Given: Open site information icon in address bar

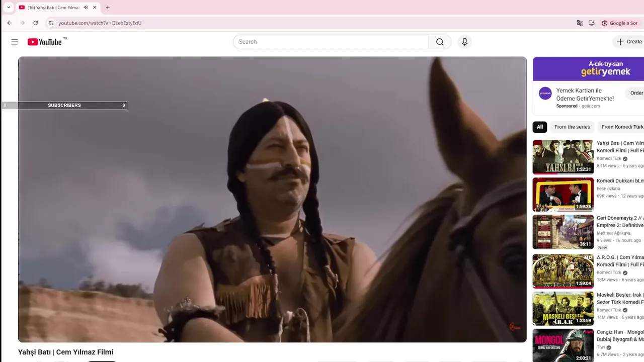Looking at the screenshot, I should pos(51,23).
